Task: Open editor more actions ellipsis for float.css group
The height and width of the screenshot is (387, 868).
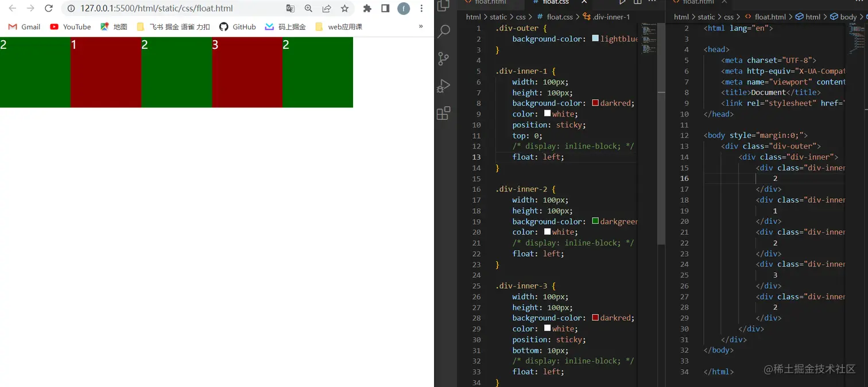Action: [653, 2]
